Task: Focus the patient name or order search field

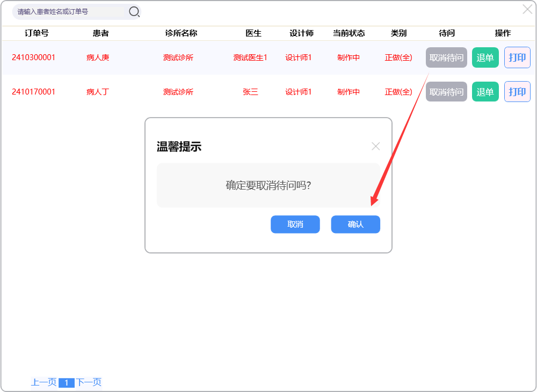Action: (x=70, y=11)
